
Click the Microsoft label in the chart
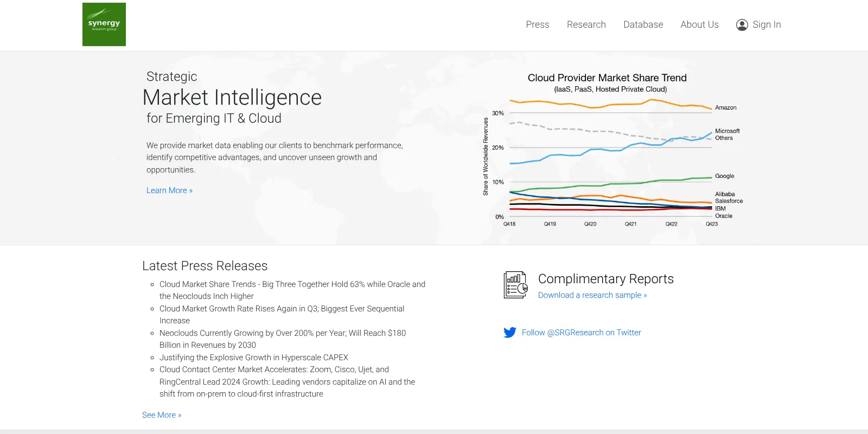pyautogui.click(x=727, y=131)
